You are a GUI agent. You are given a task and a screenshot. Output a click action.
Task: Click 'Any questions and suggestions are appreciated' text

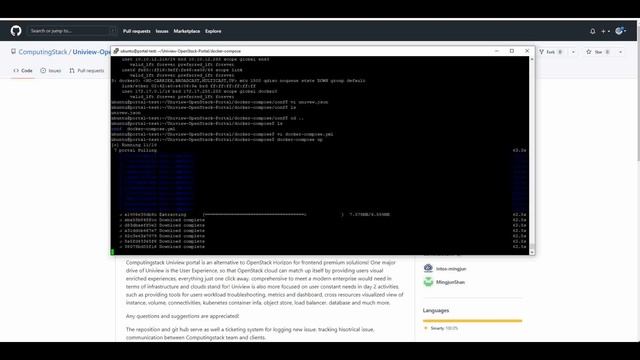tap(182, 316)
